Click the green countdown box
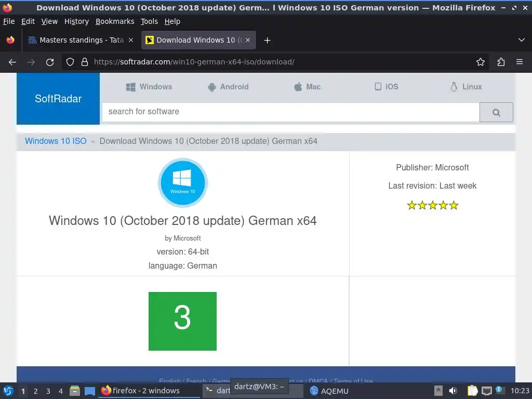Image resolution: width=532 pixels, height=399 pixels. click(x=182, y=321)
